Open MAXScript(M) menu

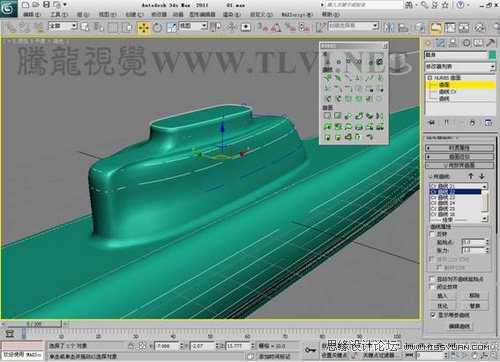(297, 15)
